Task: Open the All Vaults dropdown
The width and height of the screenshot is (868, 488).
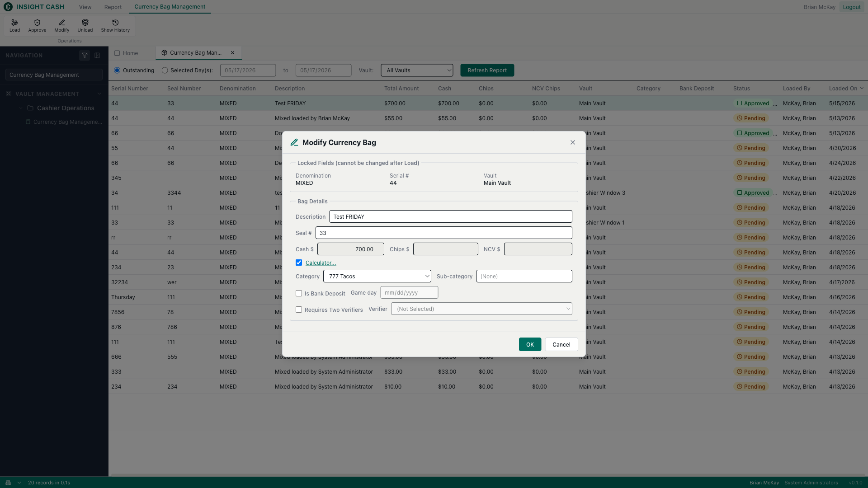Action: coord(417,70)
